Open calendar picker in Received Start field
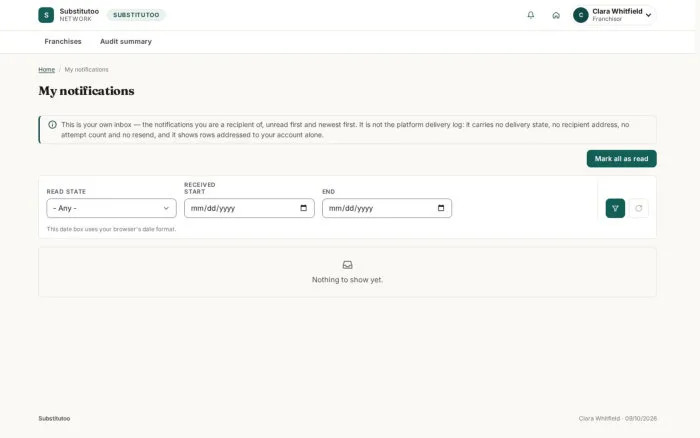The height and width of the screenshot is (438, 700). [304, 208]
